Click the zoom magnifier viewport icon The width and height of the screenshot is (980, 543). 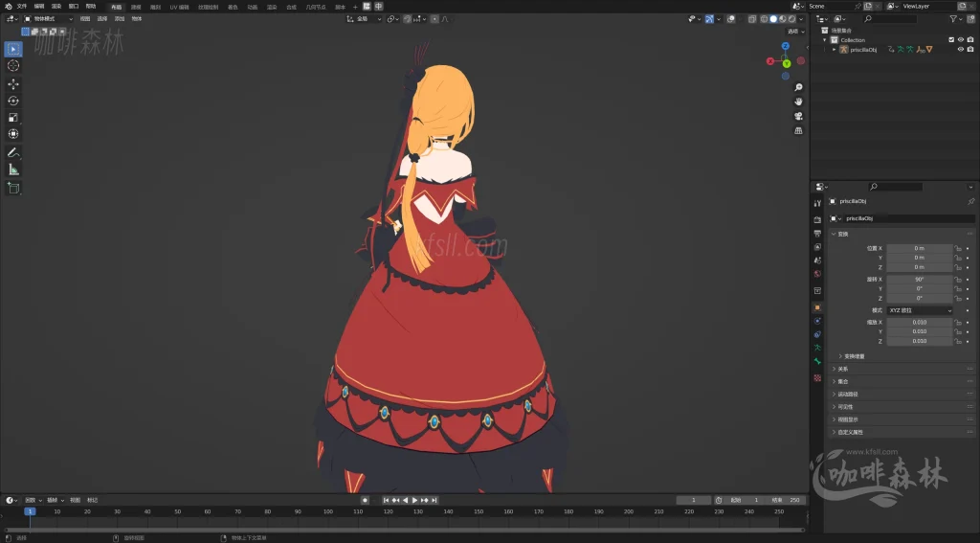(798, 87)
